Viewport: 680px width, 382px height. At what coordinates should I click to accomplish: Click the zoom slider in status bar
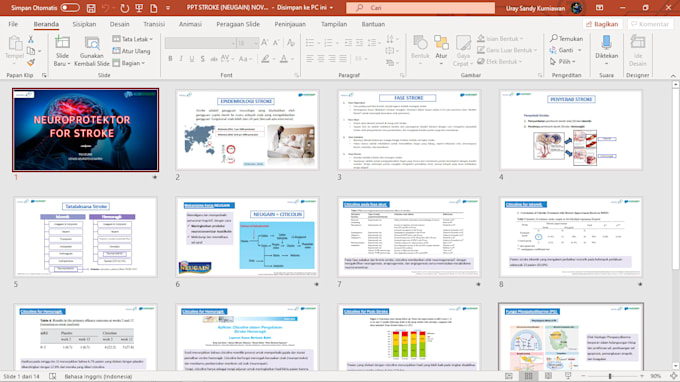[611, 376]
